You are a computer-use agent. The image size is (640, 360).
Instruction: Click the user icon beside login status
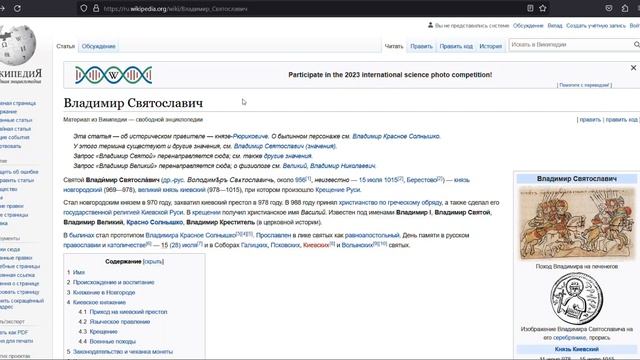(430, 25)
